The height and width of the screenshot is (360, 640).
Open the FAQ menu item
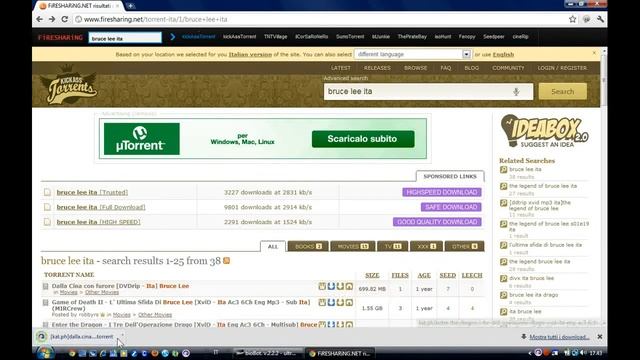click(x=446, y=68)
